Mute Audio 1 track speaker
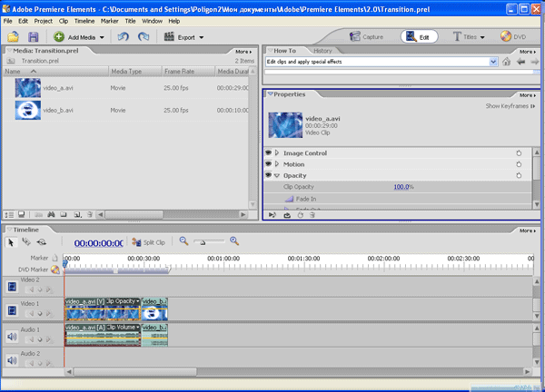 coord(12,337)
